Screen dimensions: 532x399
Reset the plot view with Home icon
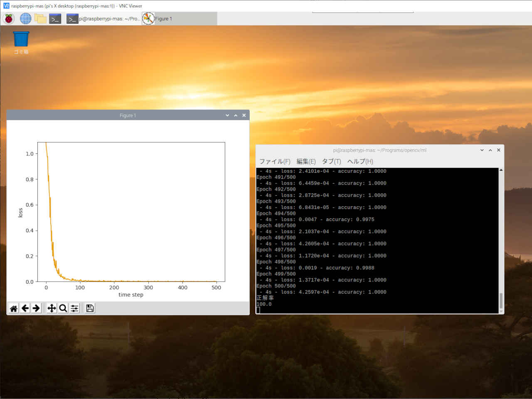tap(14, 308)
